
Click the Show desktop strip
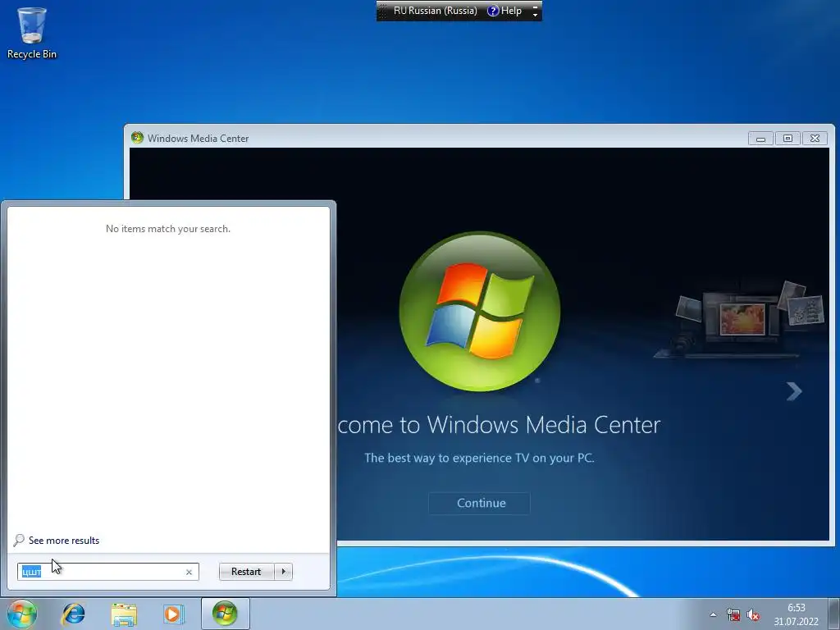point(834,614)
